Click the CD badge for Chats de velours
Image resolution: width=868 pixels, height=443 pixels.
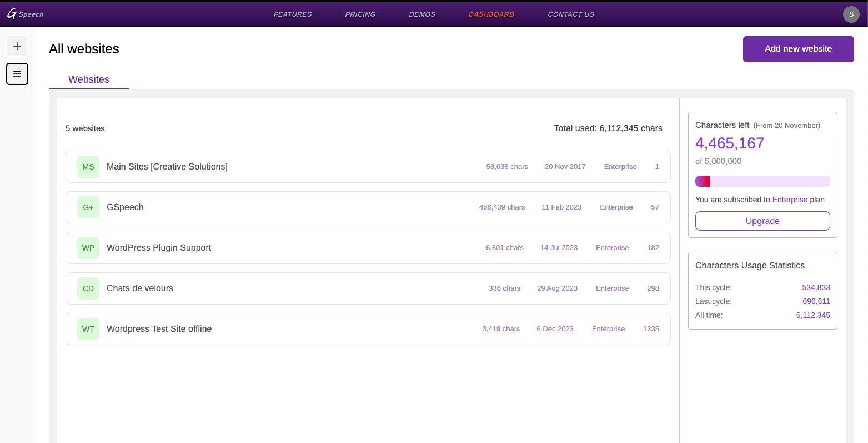pyautogui.click(x=88, y=288)
